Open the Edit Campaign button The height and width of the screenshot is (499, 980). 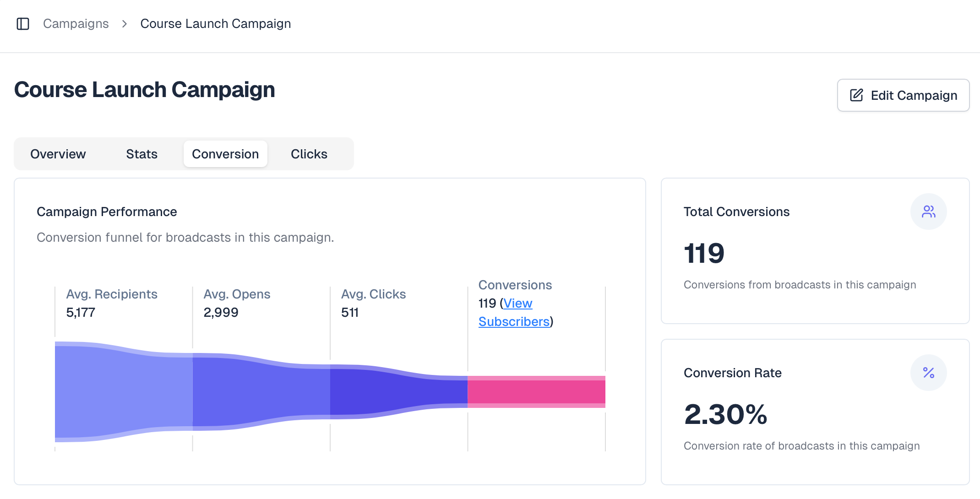click(x=903, y=95)
